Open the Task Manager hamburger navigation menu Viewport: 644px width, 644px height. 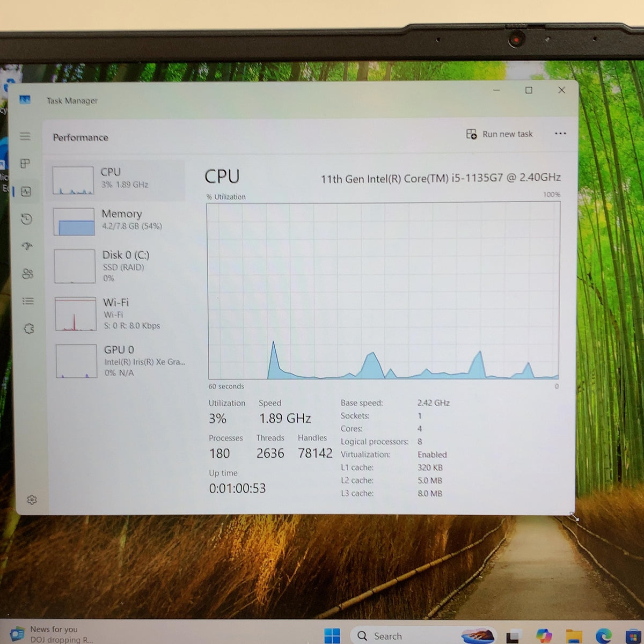coord(25,136)
